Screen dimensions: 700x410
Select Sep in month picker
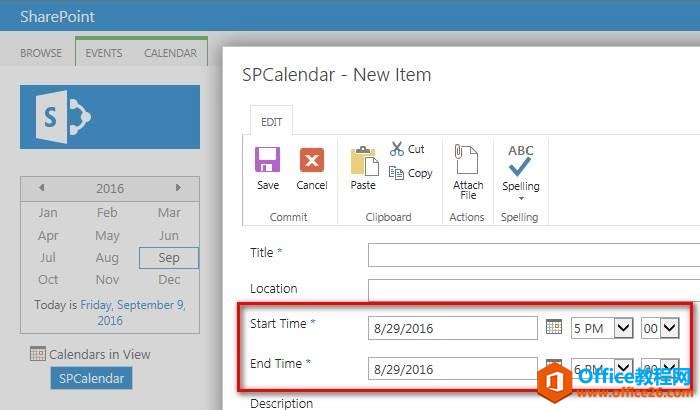[169, 258]
